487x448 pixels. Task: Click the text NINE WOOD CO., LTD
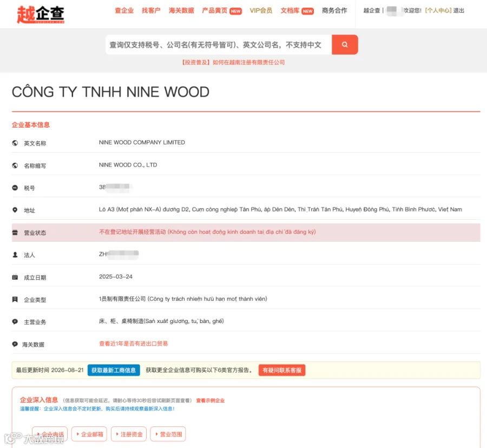coord(128,165)
